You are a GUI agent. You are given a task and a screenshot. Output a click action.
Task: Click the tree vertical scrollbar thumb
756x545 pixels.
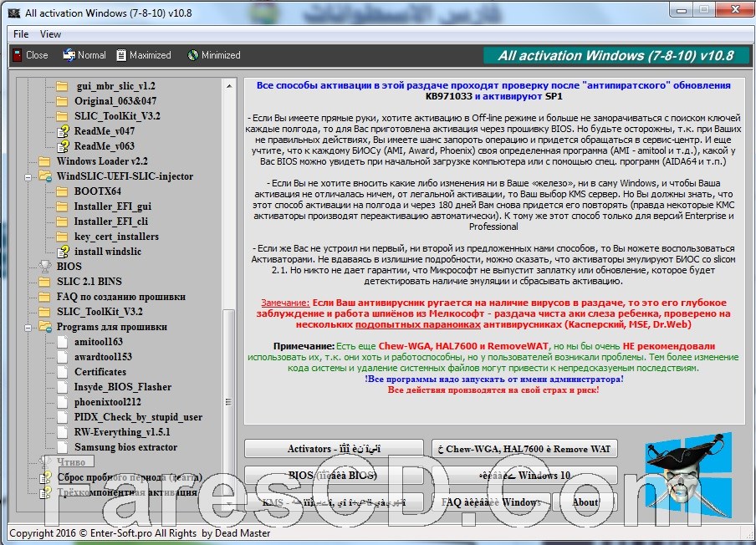[x=229, y=402]
